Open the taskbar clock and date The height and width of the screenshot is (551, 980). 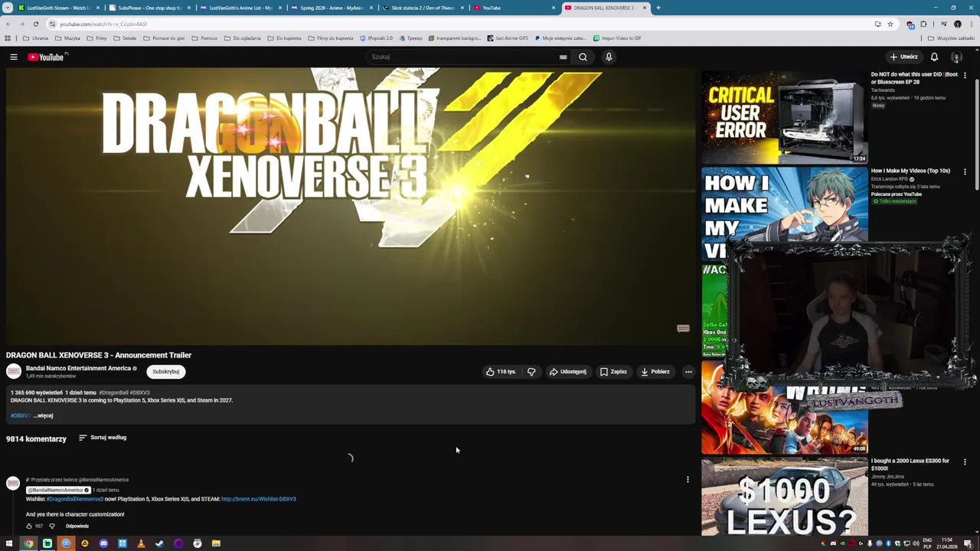tap(947, 543)
